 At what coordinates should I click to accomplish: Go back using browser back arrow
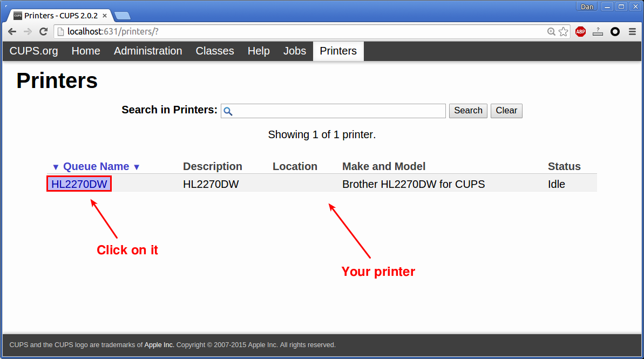[x=12, y=32]
